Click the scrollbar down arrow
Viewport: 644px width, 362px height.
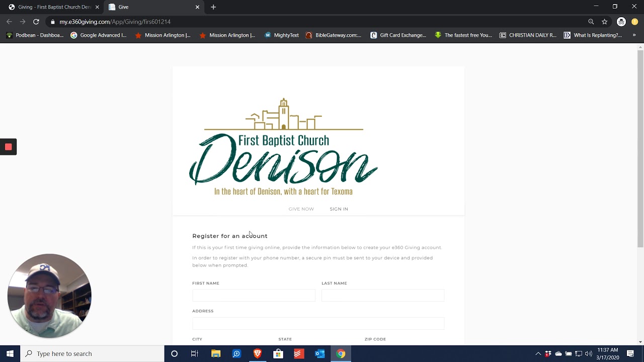coord(640,342)
